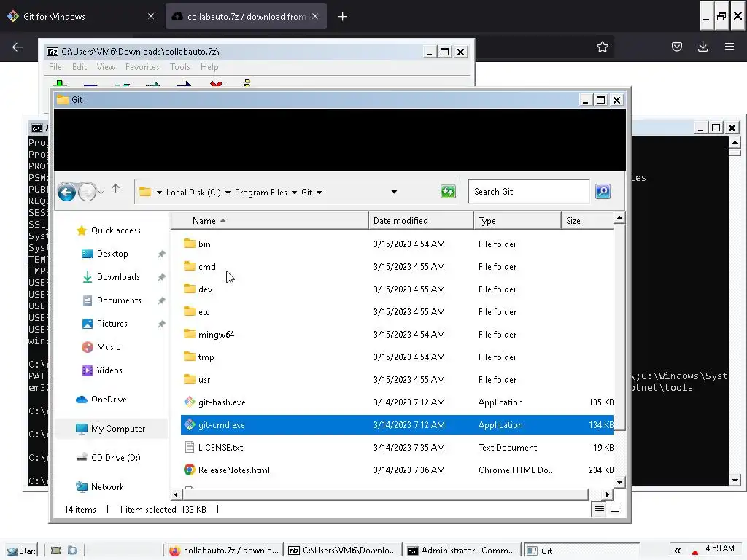
Task: Select My Computer in the sidebar
Action: (x=118, y=429)
